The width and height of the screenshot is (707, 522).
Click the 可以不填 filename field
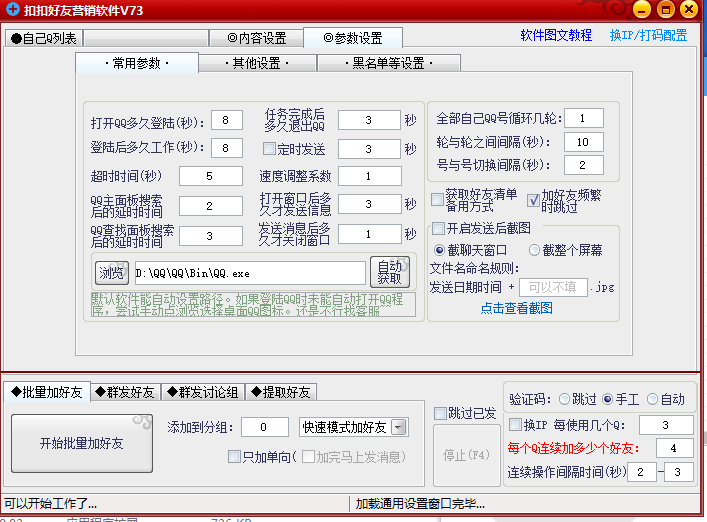[x=553, y=287]
